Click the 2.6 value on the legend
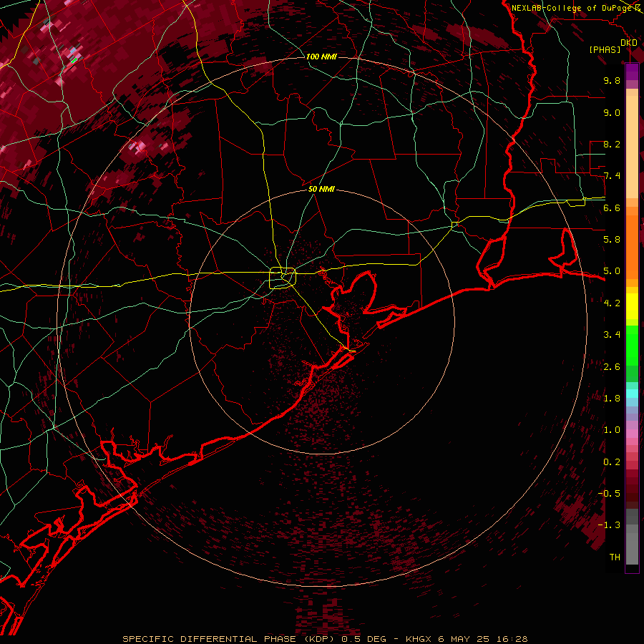This screenshot has width=644, height=644. (x=612, y=366)
